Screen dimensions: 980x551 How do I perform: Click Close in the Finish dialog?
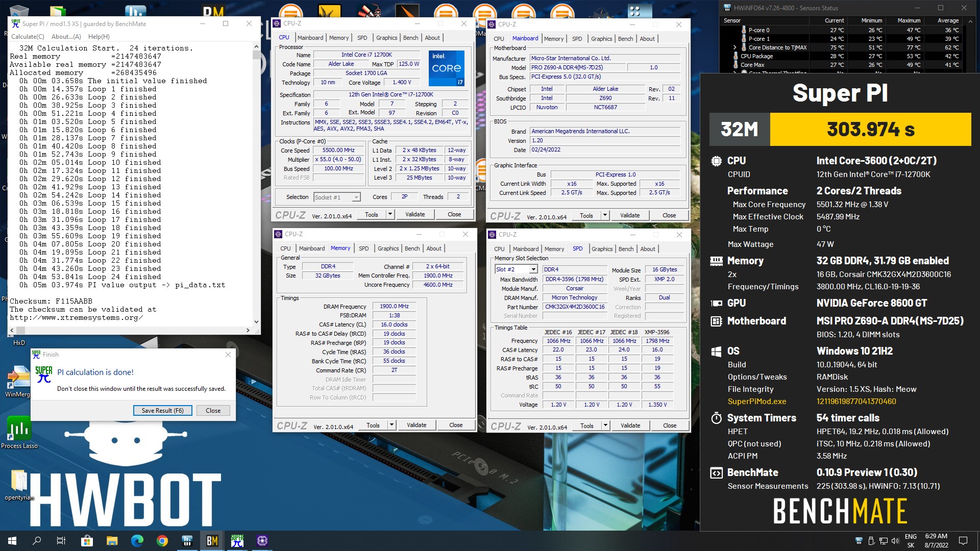pyautogui.click(x=213, y=411)
